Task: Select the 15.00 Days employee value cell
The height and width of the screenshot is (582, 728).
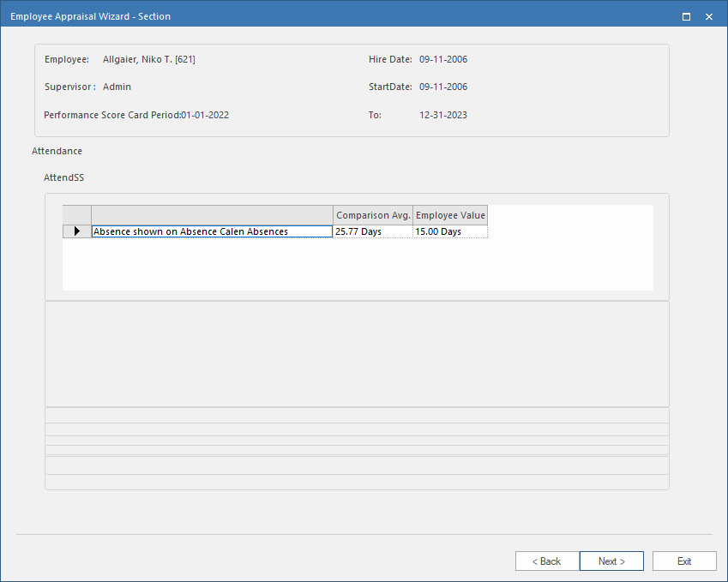Action: pos(450,231)
